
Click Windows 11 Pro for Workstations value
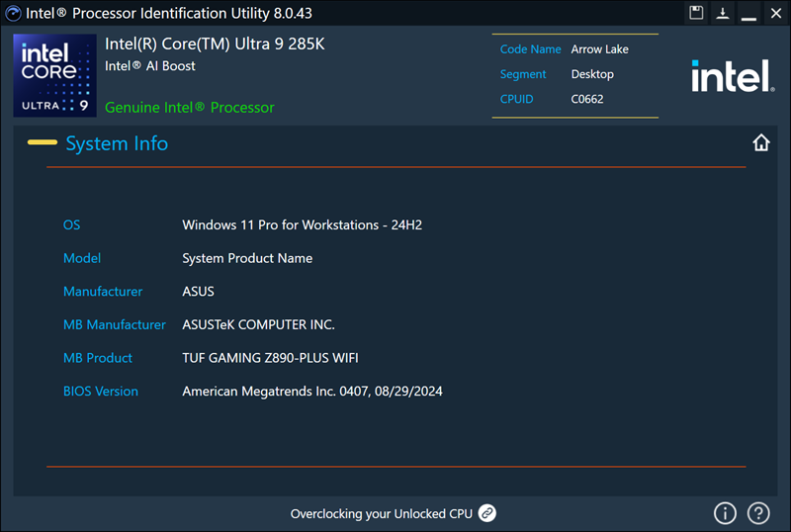click(303, 225)
